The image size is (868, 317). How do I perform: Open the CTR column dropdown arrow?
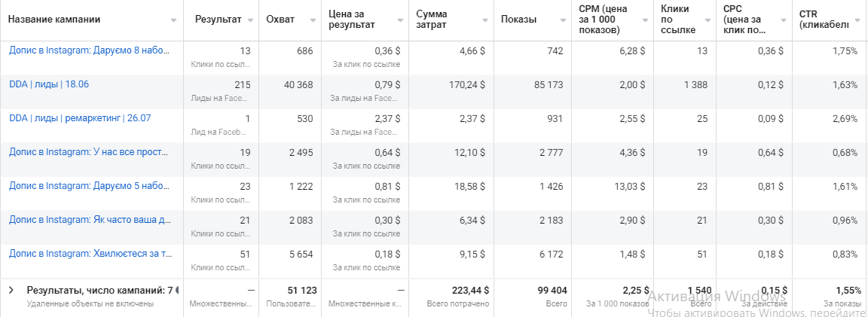[x=859, y=20]
